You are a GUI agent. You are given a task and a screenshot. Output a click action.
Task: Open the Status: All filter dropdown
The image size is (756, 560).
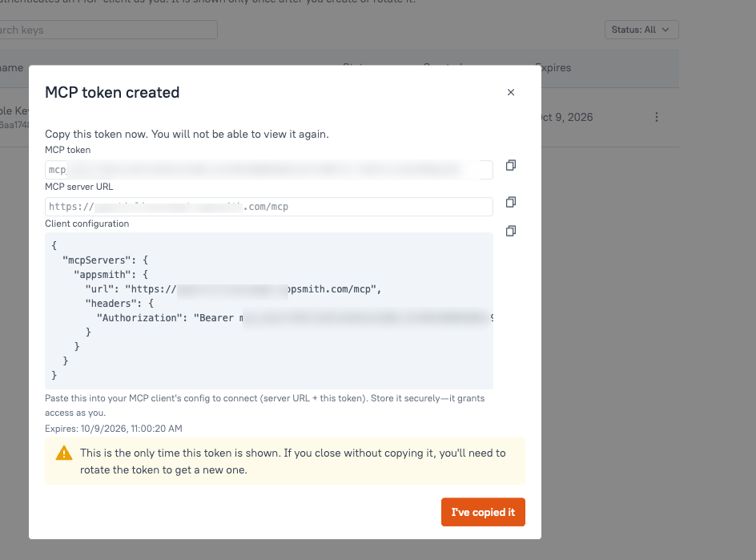pyautogui.click(x=641, y=30)
